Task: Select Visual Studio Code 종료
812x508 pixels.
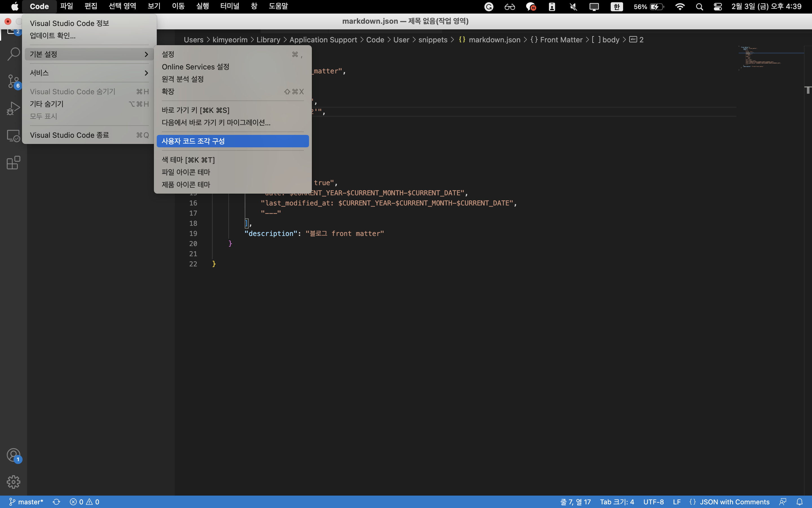Action: [89, 135]
